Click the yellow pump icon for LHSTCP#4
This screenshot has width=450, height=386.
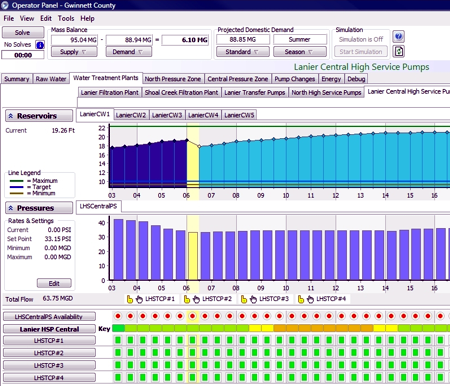click(x=301, y=299)
